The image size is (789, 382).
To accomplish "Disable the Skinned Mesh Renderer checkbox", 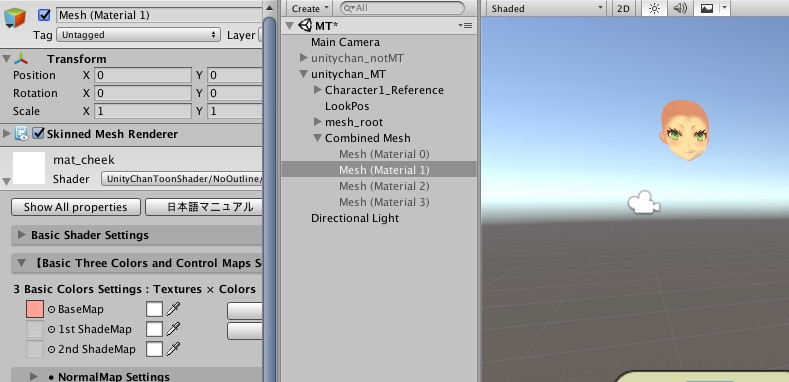I will pos(38,134).
